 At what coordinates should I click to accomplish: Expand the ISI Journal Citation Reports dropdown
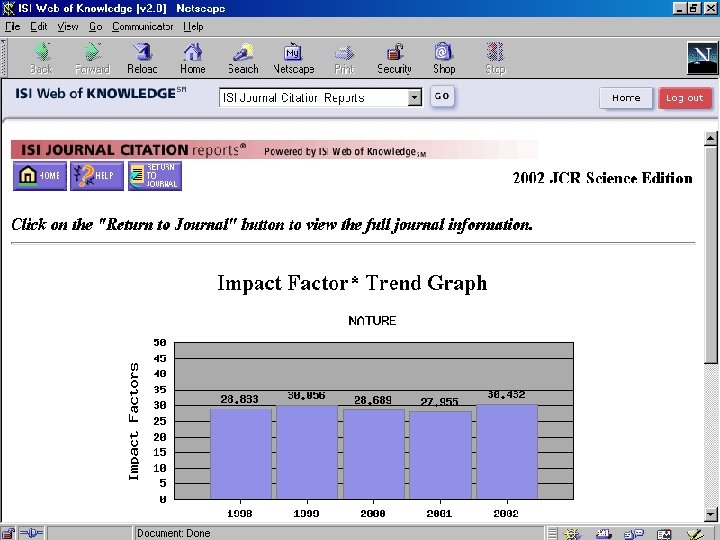pyautogui.click(x=415, y=97)
